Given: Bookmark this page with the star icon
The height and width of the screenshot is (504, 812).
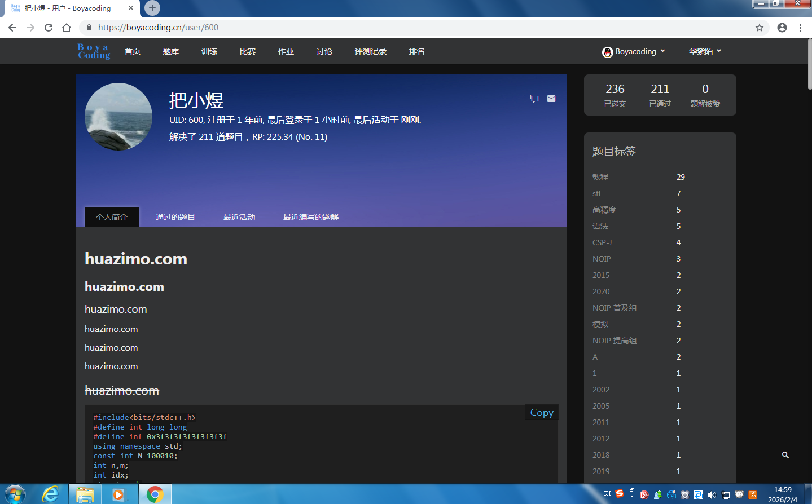Looking at the screenshot, I should click(760, 28).
